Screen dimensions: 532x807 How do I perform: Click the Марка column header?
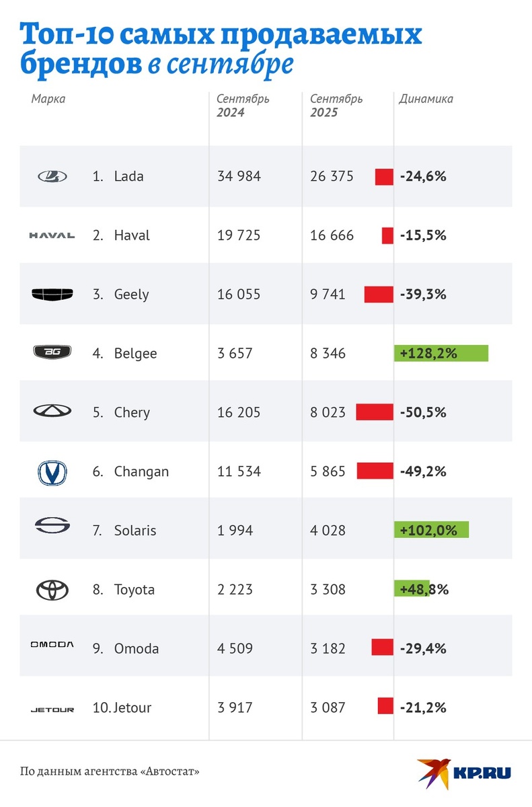(x=48, y=99)
